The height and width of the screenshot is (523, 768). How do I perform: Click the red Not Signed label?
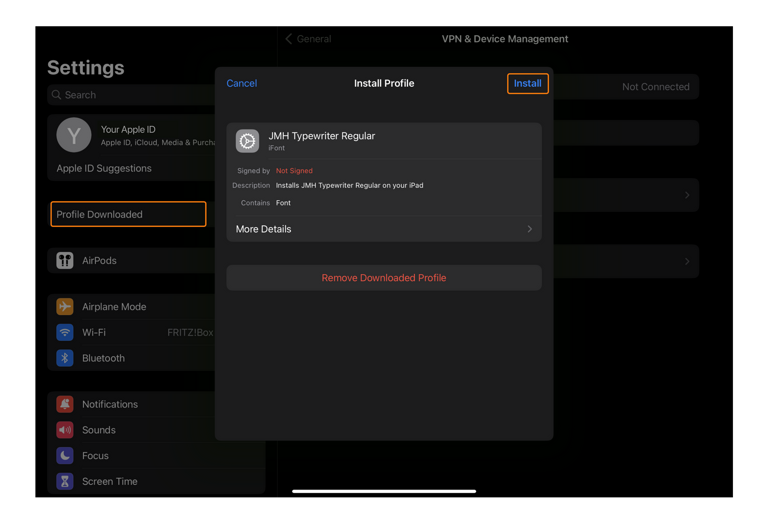tap(294, 170)
